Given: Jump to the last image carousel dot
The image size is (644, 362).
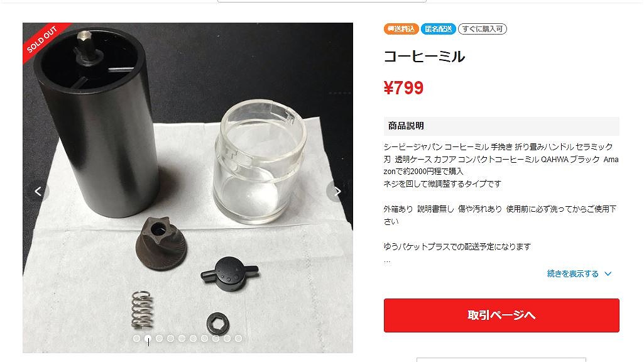Looking at the screenshot, I should click(x=239, y=338).
